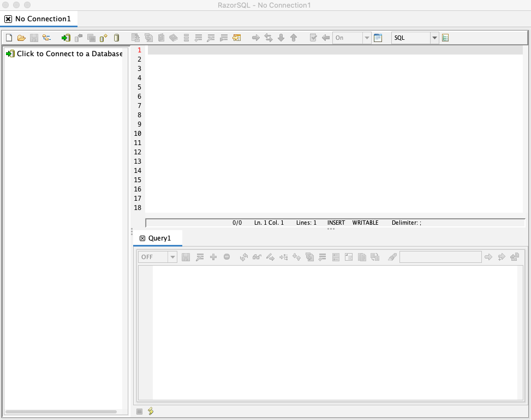
Task: Open the SQL language dropdown
Action: click(434, 38)
